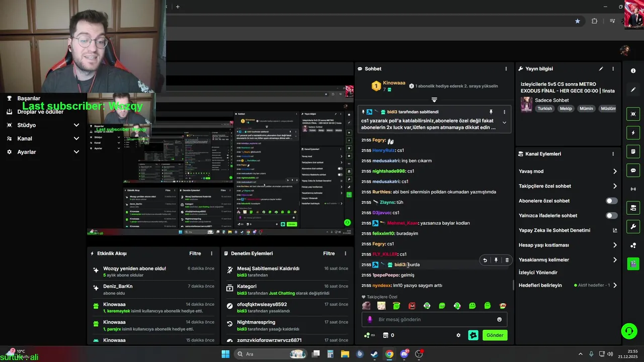This screenshot has height=362, width=644.
Task: Open Takipçilere özel sohbet options arrow
Action: pyautogui.click(x=615, y=186)
